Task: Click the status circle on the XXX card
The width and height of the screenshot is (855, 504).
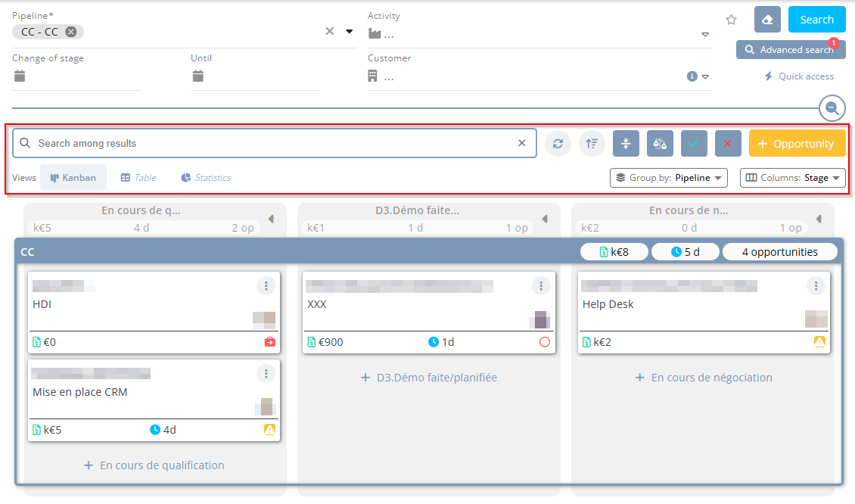Action: click(x=544, y=342)
